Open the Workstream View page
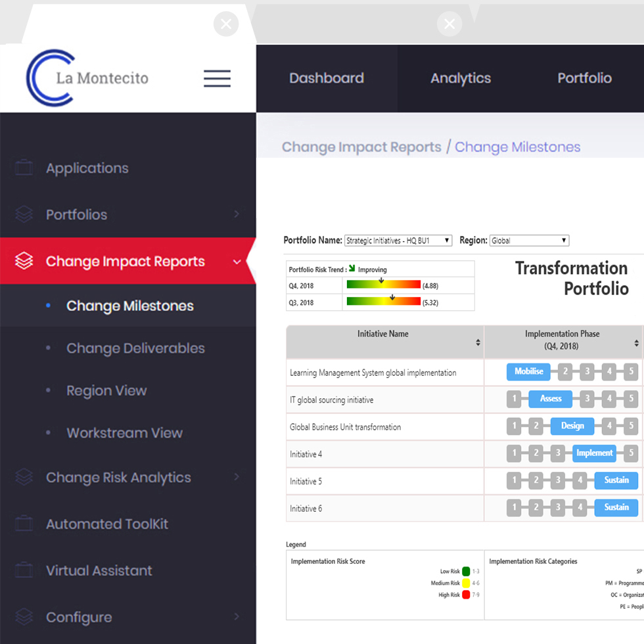Screen dimensions: 644x644 [x=124, y=433]
